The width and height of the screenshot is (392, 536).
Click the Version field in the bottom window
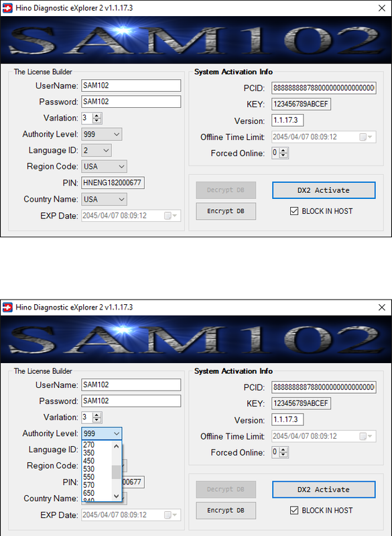[x=287, y=419]
